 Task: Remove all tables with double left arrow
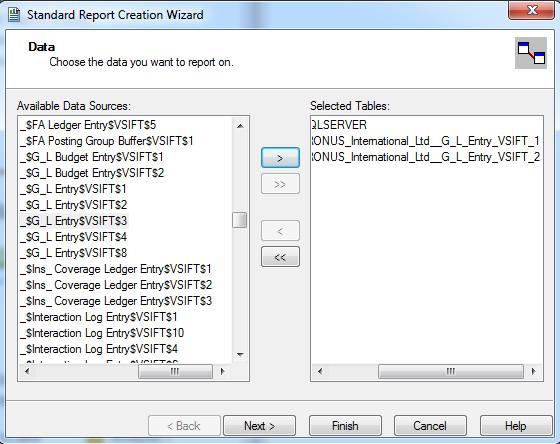point(280,256)
